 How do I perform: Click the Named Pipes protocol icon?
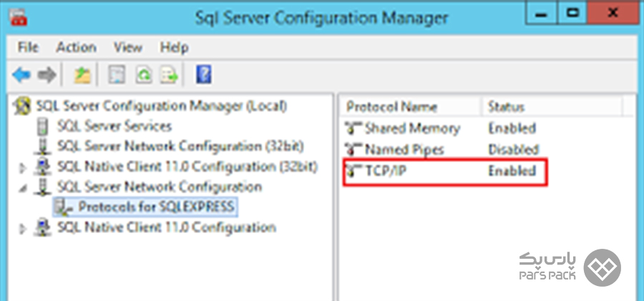[353, 149]
